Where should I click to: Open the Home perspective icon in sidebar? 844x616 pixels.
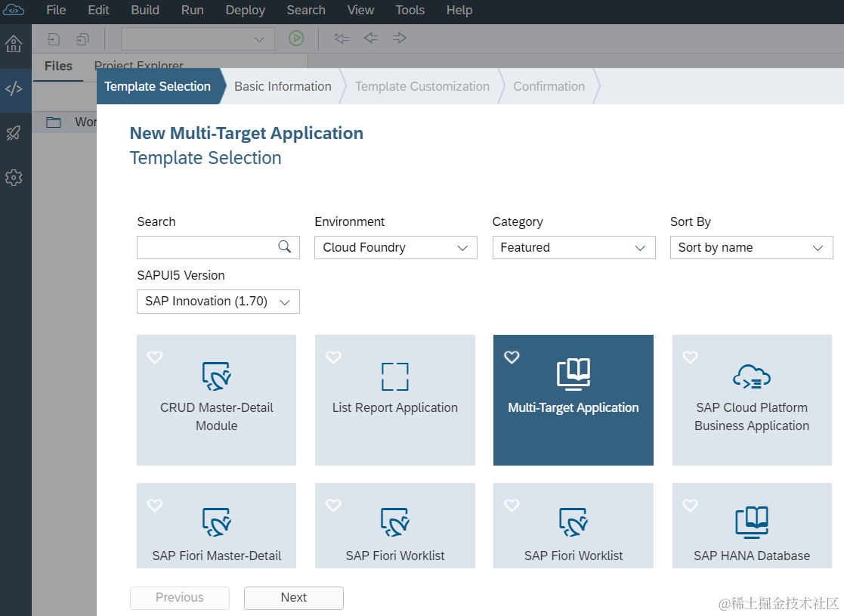14,44
